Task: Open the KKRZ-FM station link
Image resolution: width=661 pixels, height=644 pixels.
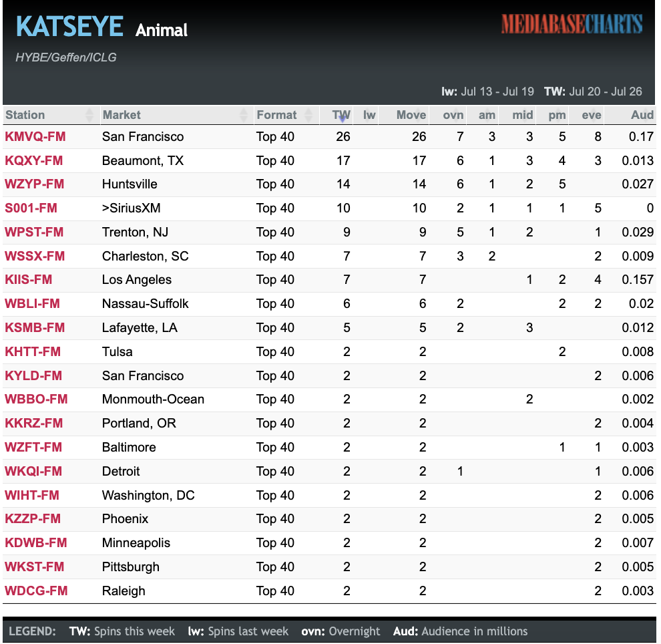Action: click(x=34, y=424)
